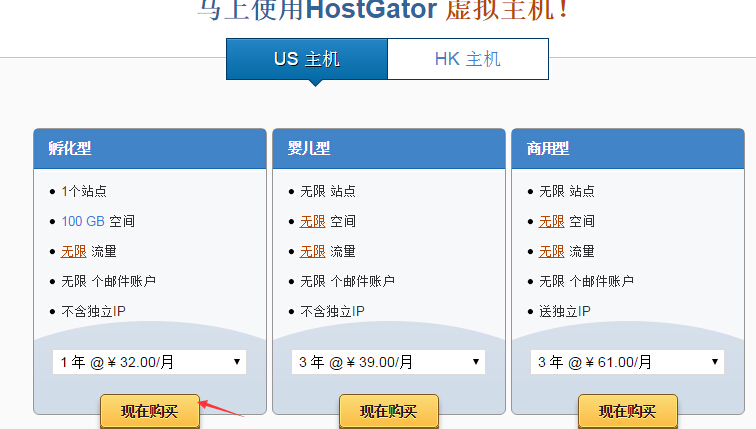Select the 商用型 plan header
756x429 pixels.
(628, 148)
